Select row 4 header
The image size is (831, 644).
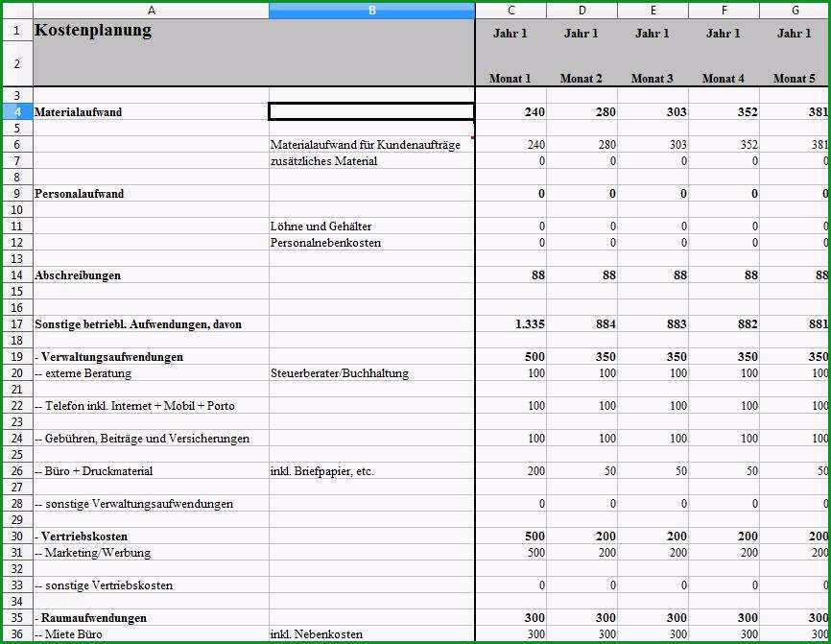[x=17, y=112]
